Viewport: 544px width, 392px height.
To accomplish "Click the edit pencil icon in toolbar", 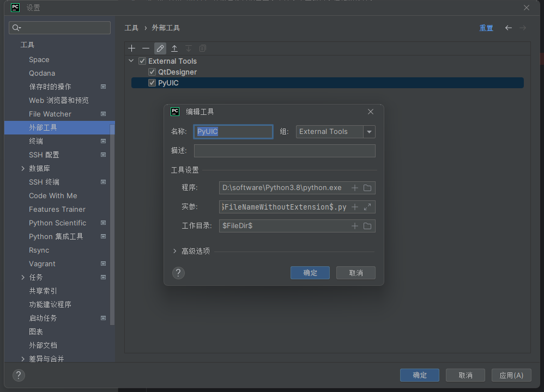I will pos(160,48).
